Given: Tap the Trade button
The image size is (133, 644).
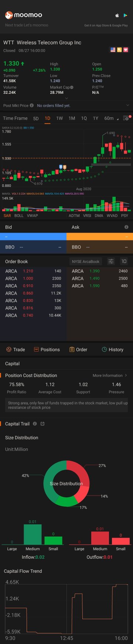Looking at the screenshot, I should coord(16,349).
